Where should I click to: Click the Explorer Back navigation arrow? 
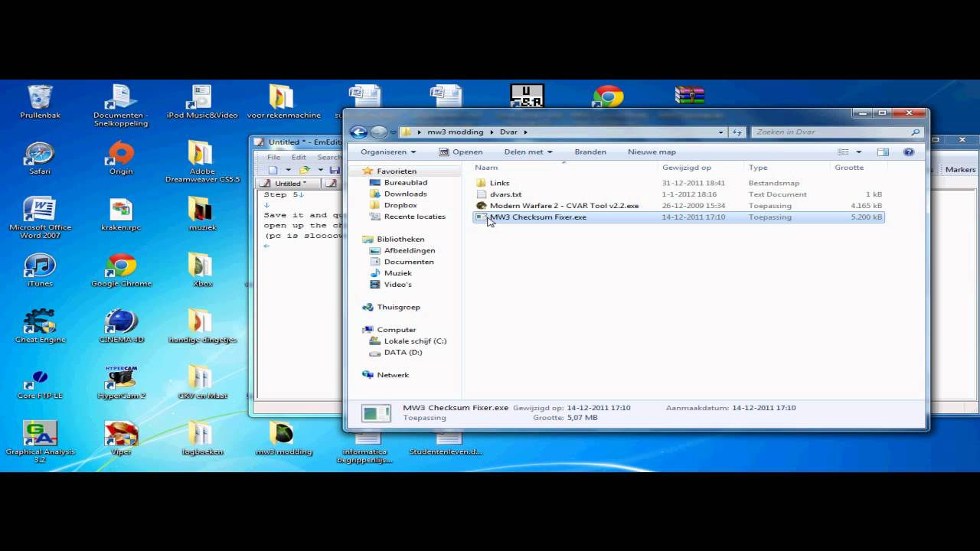358,132
